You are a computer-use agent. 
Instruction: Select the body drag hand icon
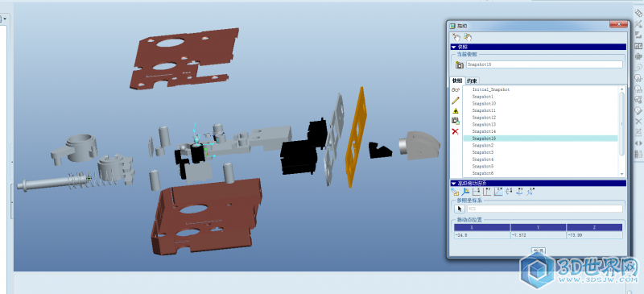[x=468, y=37]
